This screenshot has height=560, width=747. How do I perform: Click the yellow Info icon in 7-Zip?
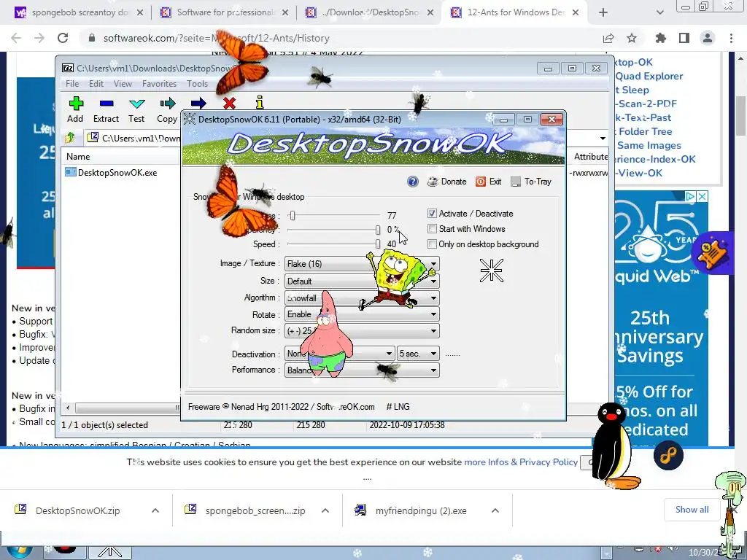click(x=260, y=102)
